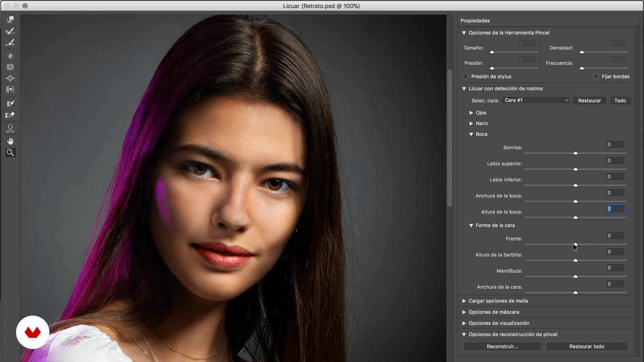This screenshot has height=362, width=644.
Task: Select the Pucker tool
Action: pyautogui.click(x=10, y=67)
